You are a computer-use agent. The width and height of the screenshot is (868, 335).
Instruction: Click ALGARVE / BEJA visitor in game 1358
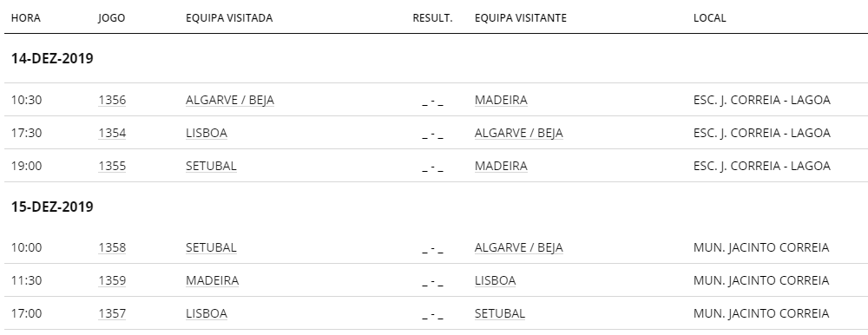(x=519, y=247)
